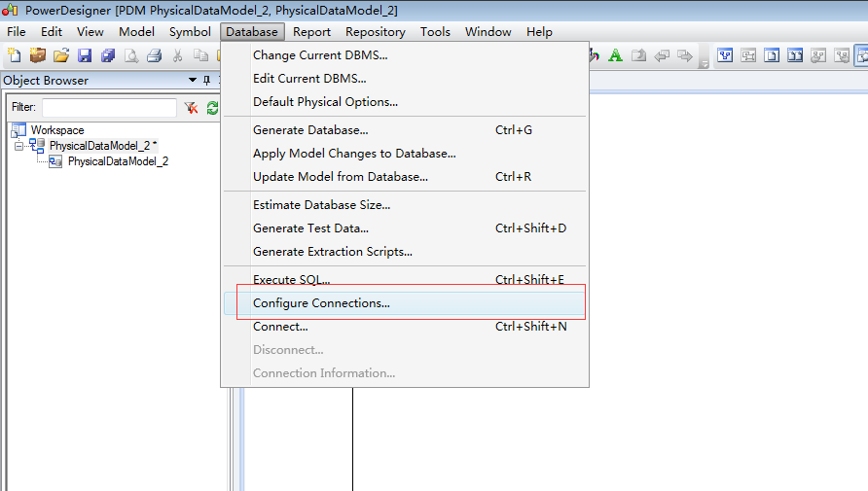Collapse the PhysicalDataModel_2 tree node
This screenshot has height=491, width=868.
(18, 146)
